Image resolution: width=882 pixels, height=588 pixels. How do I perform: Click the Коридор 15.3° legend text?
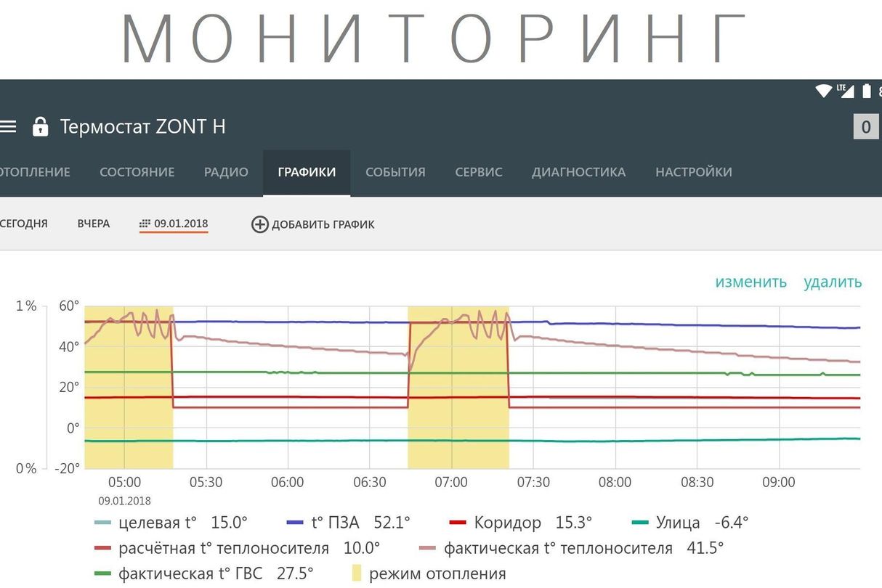[x=533, y=523]
